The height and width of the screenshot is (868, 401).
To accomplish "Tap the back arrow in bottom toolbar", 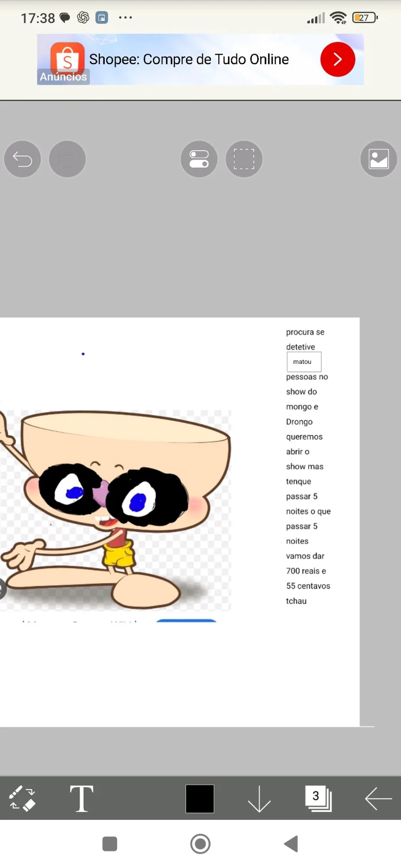I will point(378,799).
